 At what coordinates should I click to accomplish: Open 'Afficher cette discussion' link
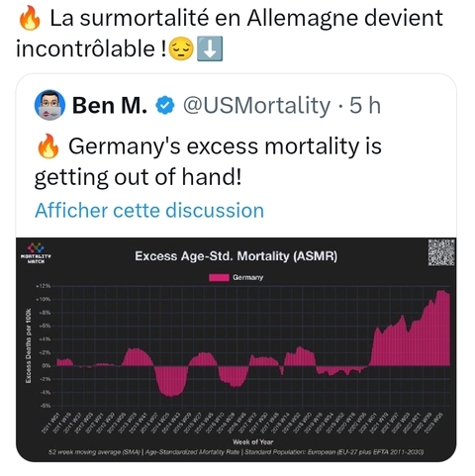coord(149,211)
